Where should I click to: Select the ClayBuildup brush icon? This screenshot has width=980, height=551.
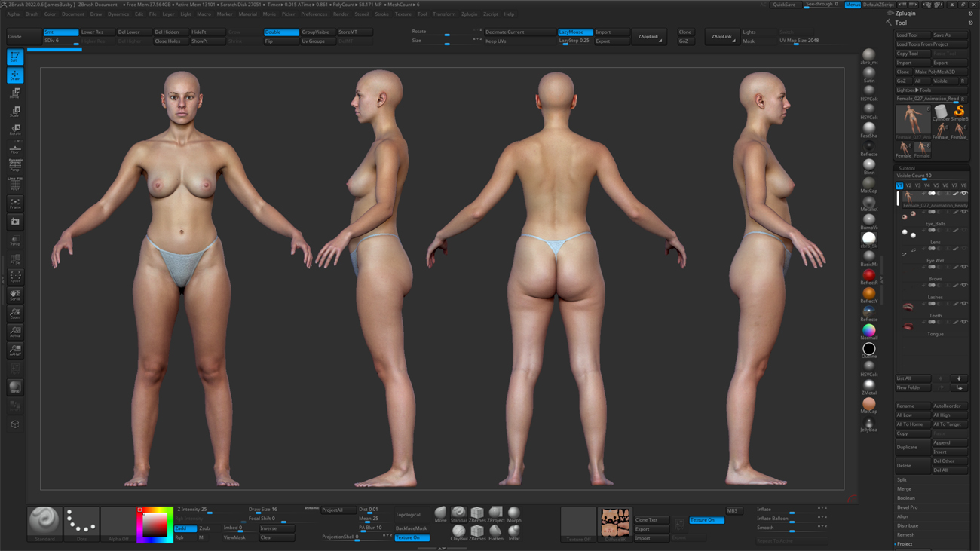(458, 533)
